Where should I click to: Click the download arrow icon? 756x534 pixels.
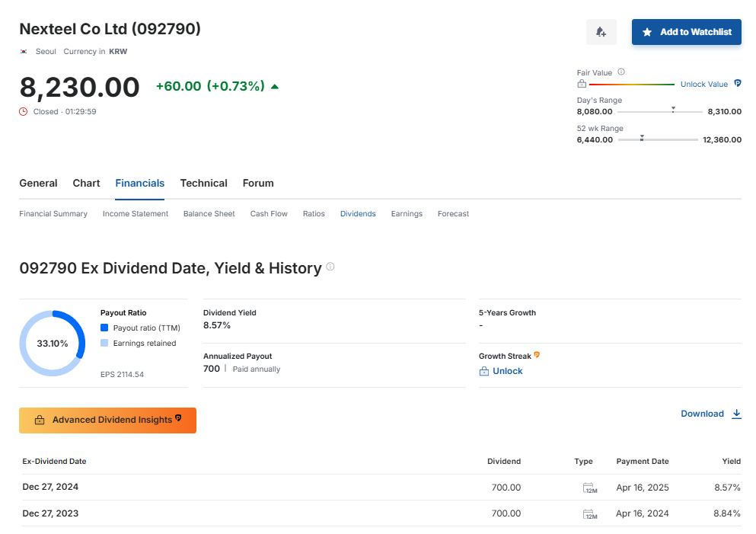tap(736, 414)
